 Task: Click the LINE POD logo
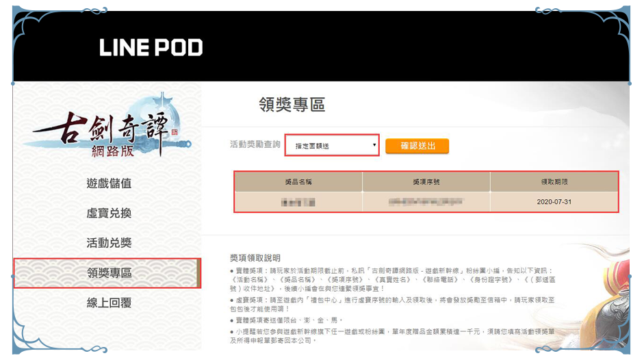pos(151,48)
